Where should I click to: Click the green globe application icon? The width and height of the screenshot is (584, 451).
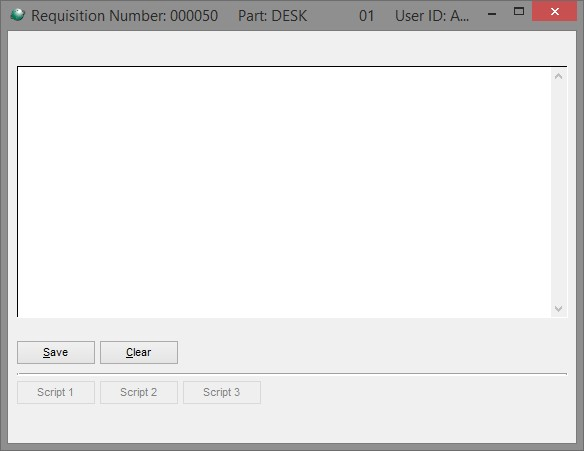point(18,15)
